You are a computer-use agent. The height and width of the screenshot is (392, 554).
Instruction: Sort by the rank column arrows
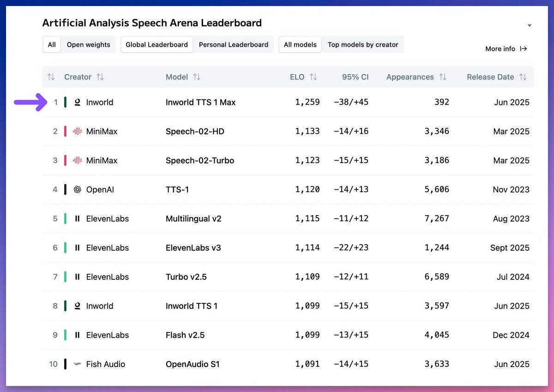point(51,77)
